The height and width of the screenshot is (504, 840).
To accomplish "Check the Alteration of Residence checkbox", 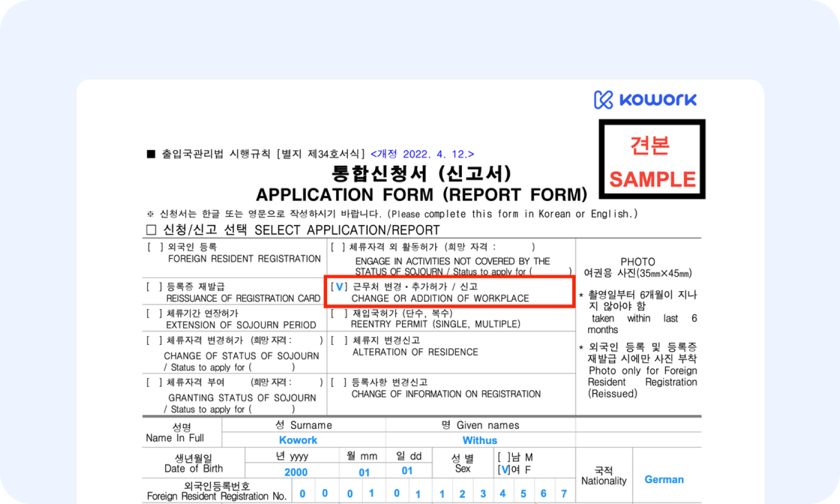I will 339,340.
